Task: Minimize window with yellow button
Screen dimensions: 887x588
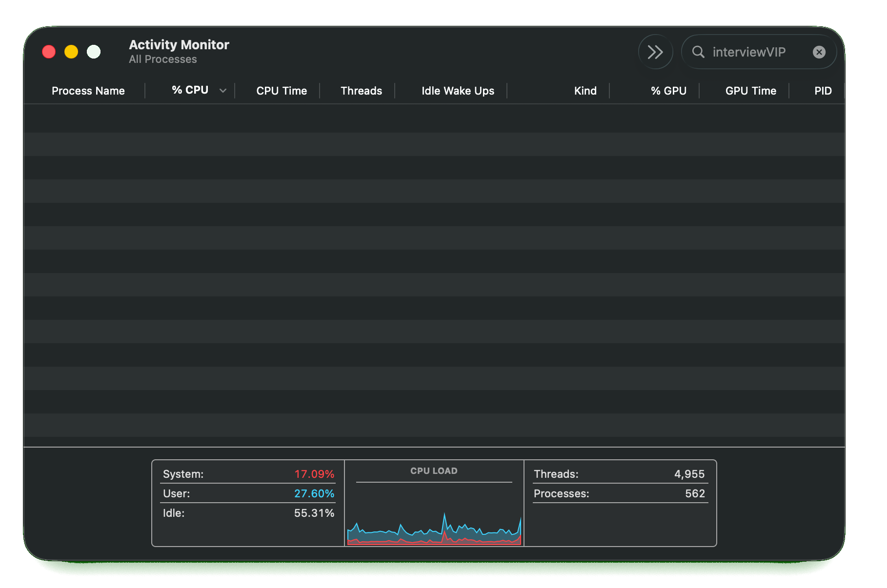Action: coord(71,52)
